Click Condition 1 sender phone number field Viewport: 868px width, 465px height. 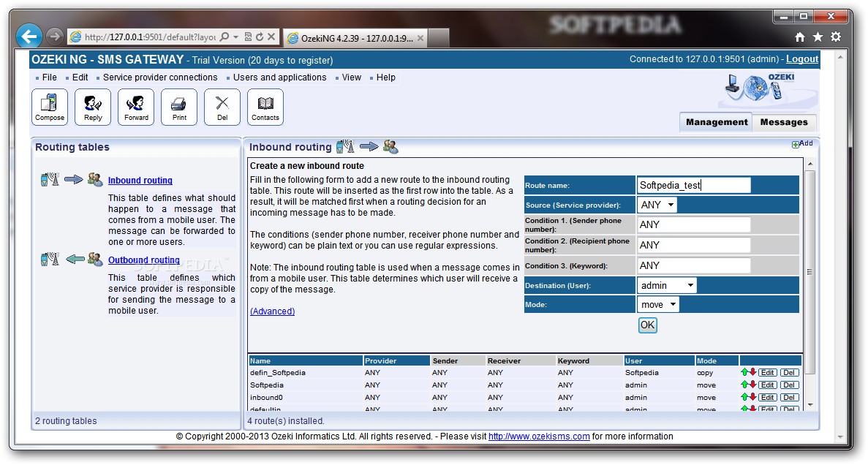pyautogui.click(x=694, y=224)
